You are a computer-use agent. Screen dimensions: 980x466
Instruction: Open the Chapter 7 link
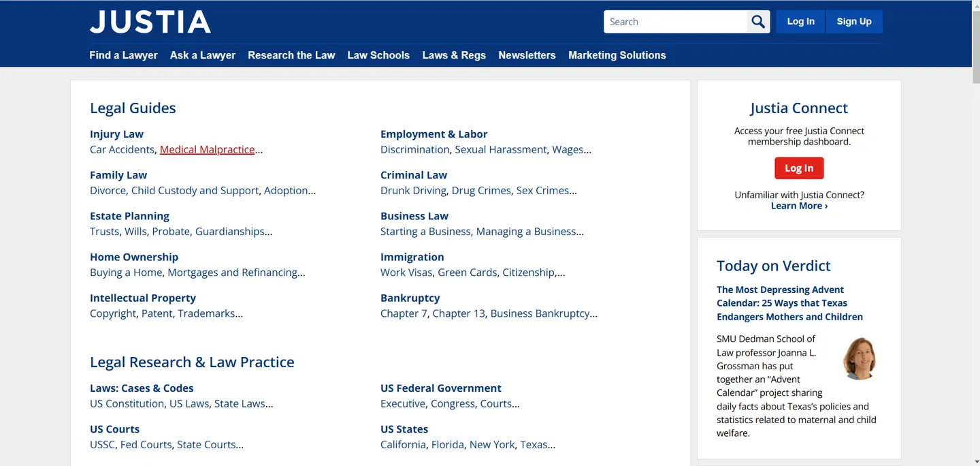click(x=404, y=313)
